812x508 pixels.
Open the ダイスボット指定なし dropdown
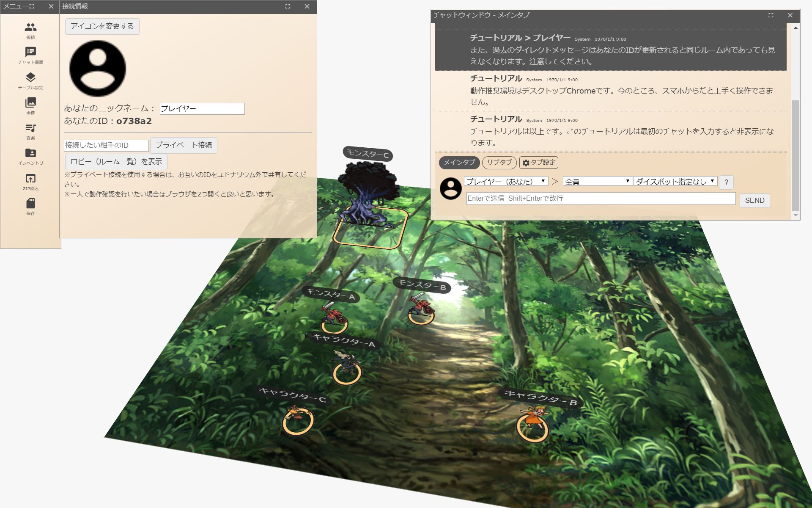coord(675,182)
